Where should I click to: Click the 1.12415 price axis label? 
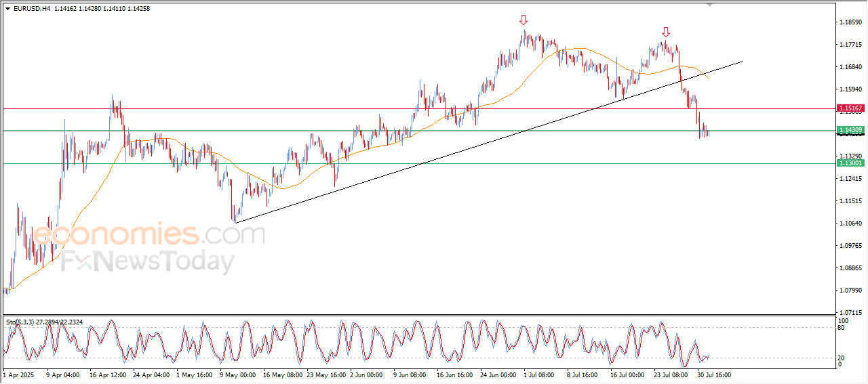pyautogui.click(x=850, y=179)
